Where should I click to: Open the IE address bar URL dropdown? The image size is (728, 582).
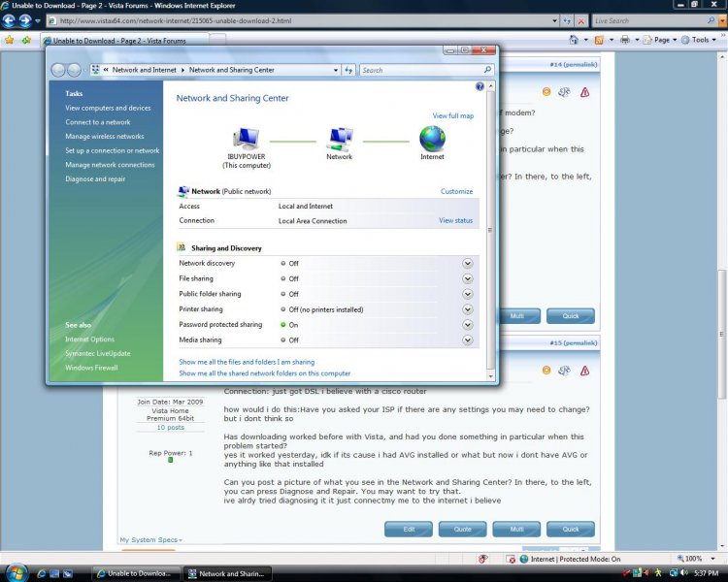click(x=554, y=21)
